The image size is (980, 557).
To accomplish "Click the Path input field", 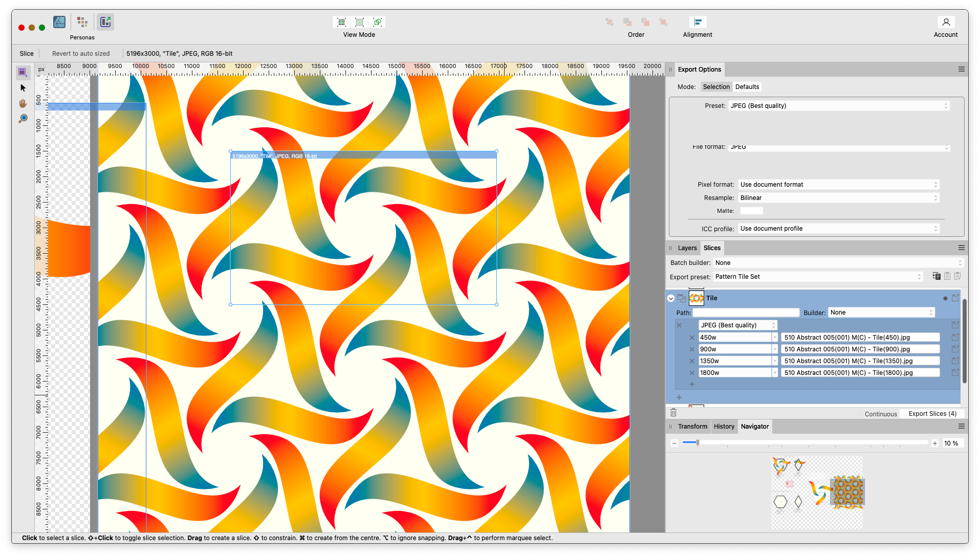I will tap(746, 313).
